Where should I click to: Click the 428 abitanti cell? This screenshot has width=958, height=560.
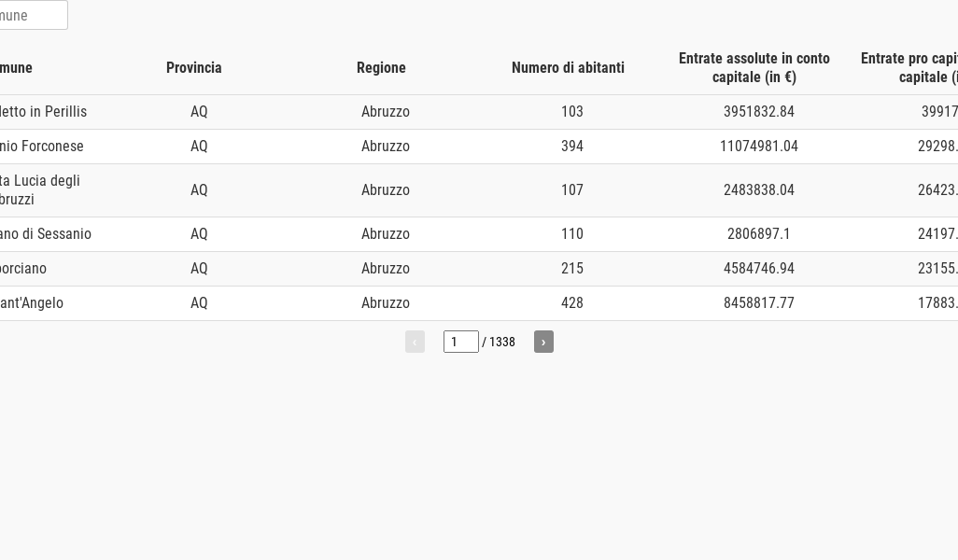point(571,303)
